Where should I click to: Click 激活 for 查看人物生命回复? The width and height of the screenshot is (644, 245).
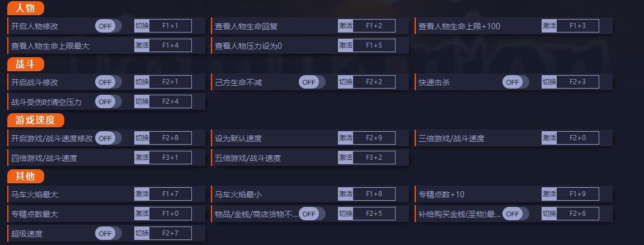(x=345, y=26)
